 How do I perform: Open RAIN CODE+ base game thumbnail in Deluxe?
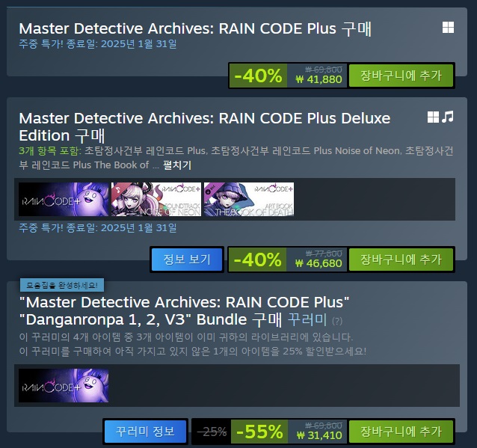point(64,200)
